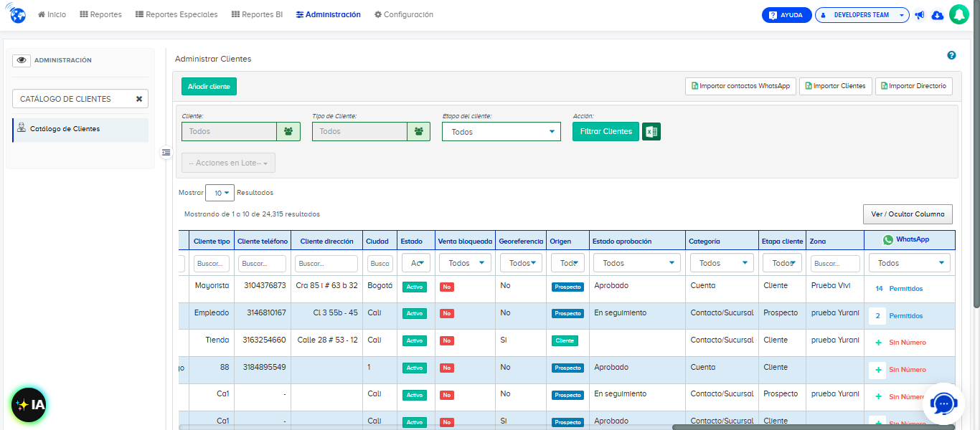This screenshot has width=980, height=430.
Task: Export clients to Excel icon
Action: [x=651, y=131]
